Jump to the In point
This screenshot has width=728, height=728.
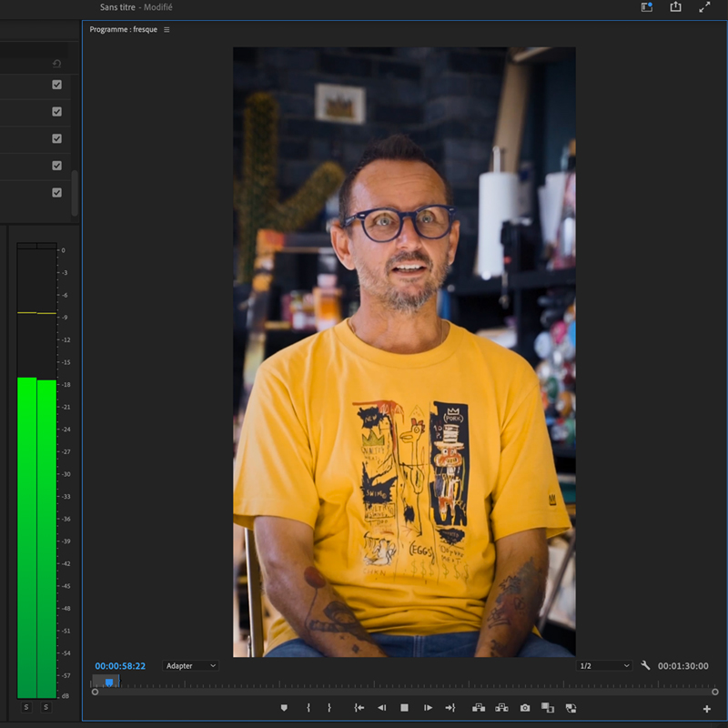[x=359, y=708]
